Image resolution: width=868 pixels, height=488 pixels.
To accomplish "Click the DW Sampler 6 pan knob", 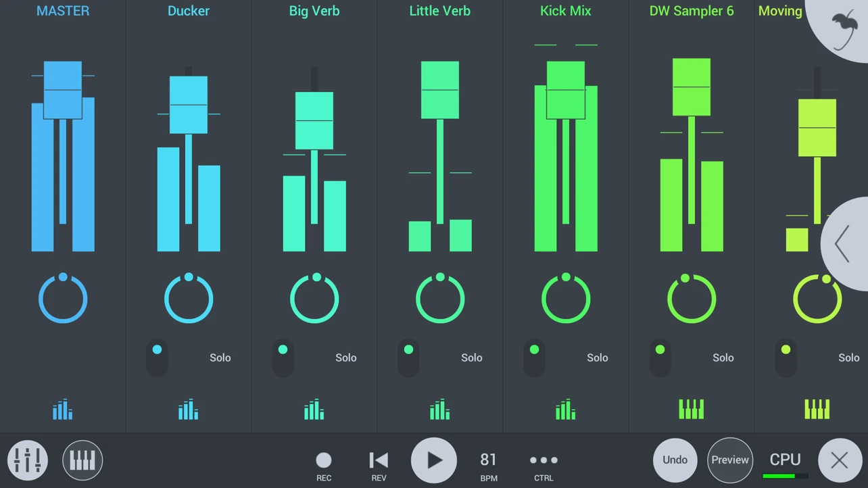I will tap(692, 298).
